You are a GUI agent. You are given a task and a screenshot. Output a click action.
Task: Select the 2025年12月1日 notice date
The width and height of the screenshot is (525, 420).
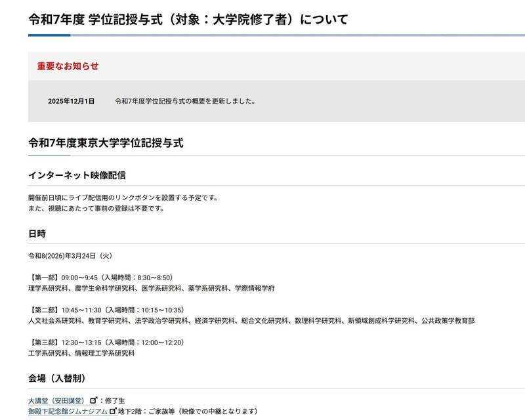click(71, 101)
